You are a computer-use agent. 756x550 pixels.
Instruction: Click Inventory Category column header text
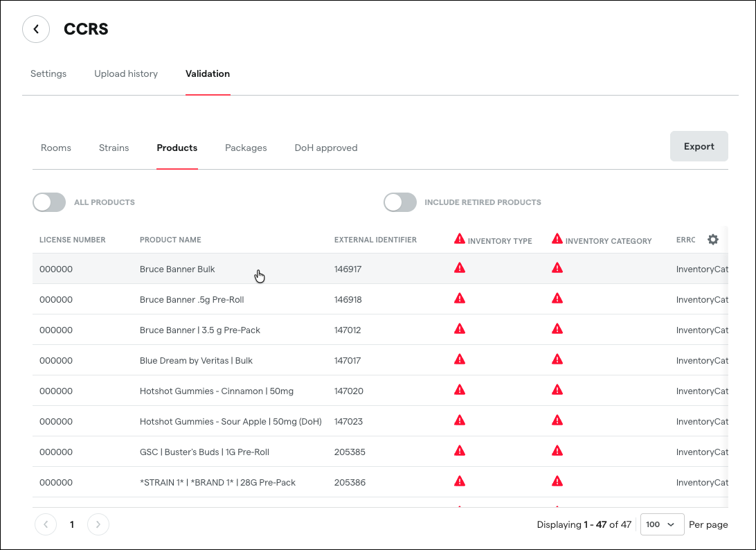(609, 241)
